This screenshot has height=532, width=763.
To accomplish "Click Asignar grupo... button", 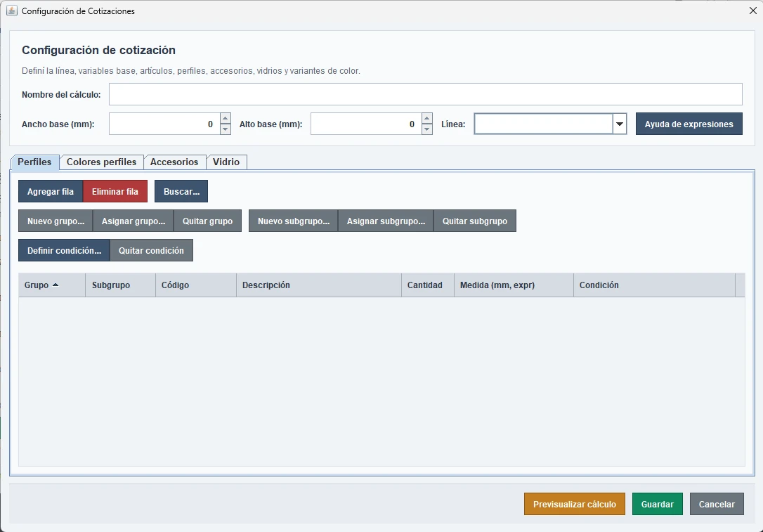I will (133, 221).
